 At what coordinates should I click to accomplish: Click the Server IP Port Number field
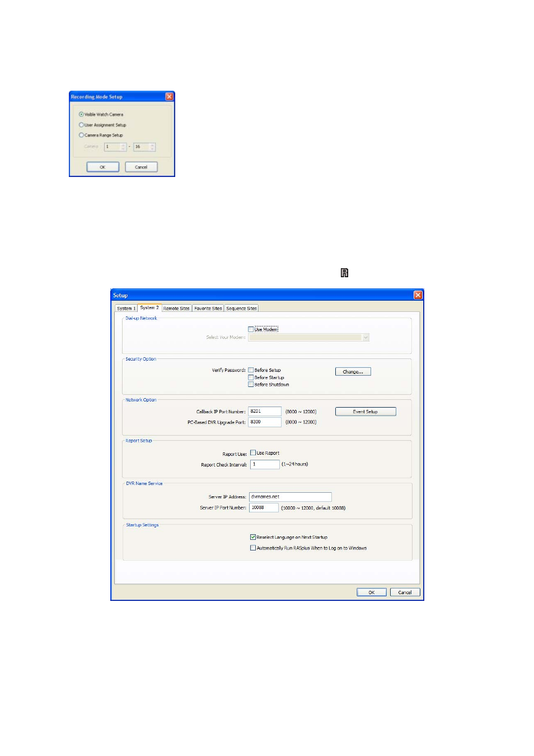[264, 508]
